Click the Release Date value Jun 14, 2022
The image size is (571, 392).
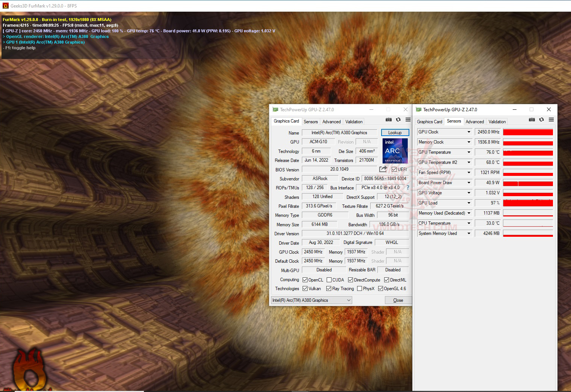(317, 160)
